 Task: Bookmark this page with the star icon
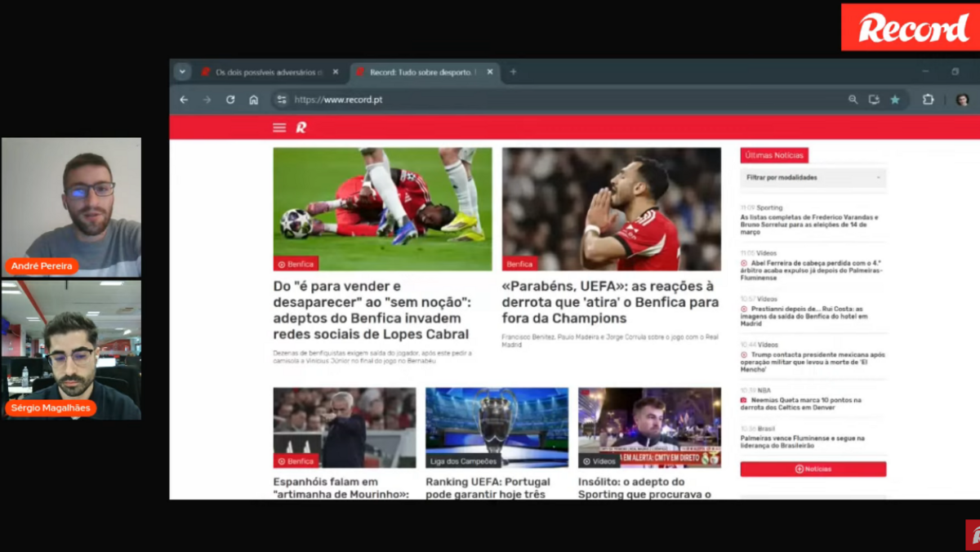895,100
